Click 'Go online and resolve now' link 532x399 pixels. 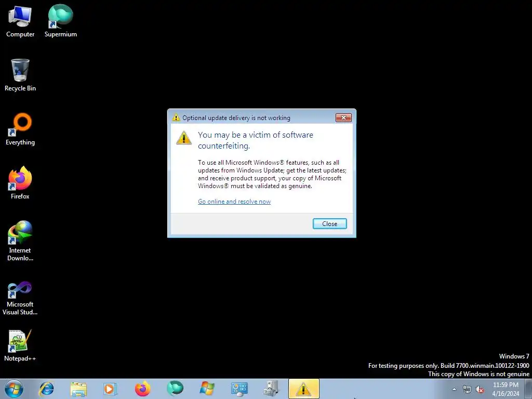[234, 202]
